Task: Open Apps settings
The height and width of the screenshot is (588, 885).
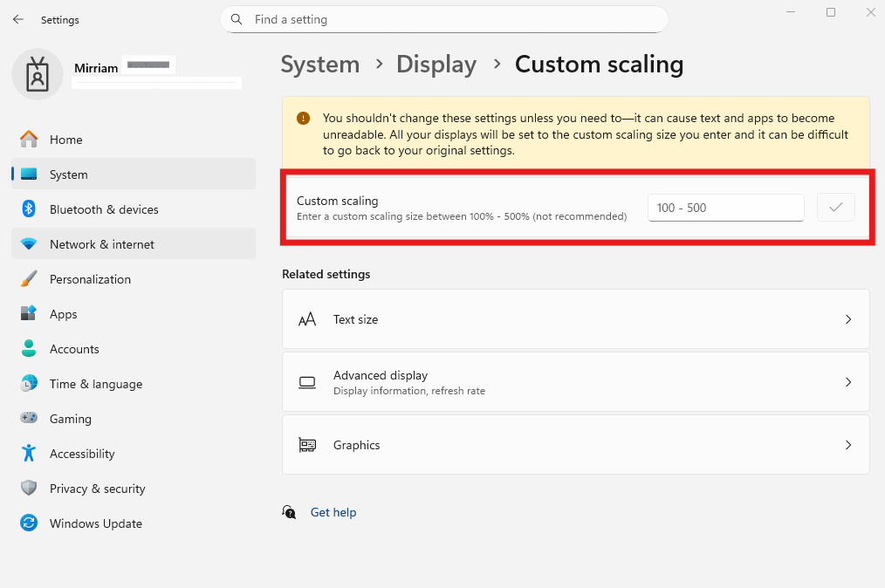Action: (134, 314)
